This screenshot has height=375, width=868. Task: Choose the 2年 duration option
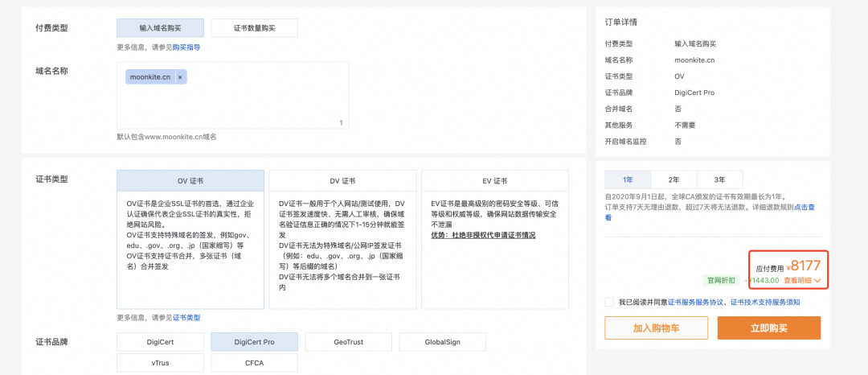(674, 180)
